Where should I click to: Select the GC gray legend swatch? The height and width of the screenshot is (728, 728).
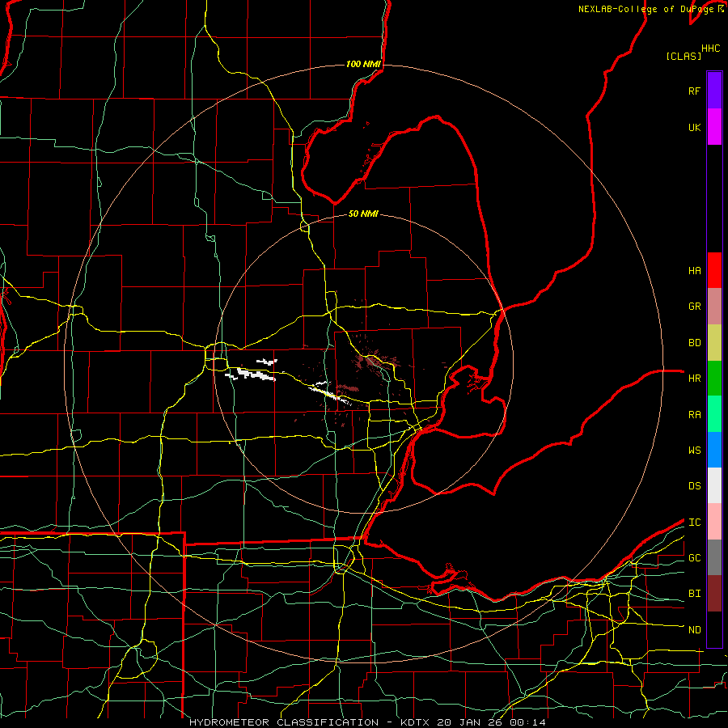tap(714, 557)
